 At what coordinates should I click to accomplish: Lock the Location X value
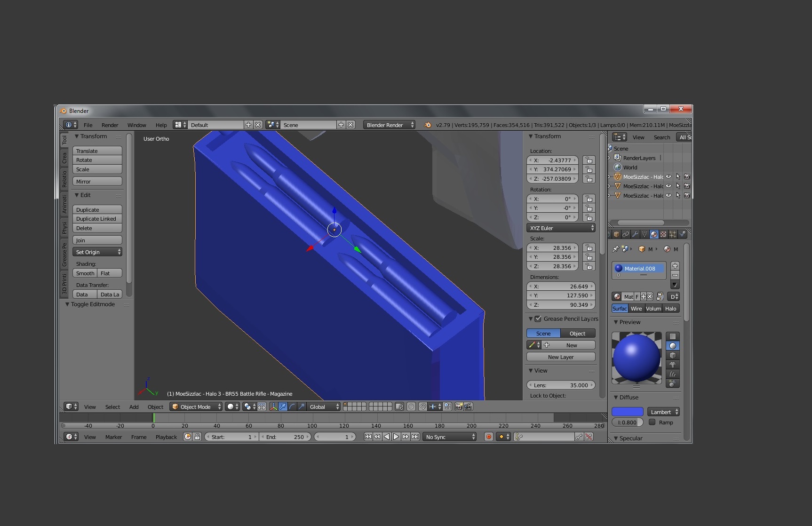(x=589, y=160)
